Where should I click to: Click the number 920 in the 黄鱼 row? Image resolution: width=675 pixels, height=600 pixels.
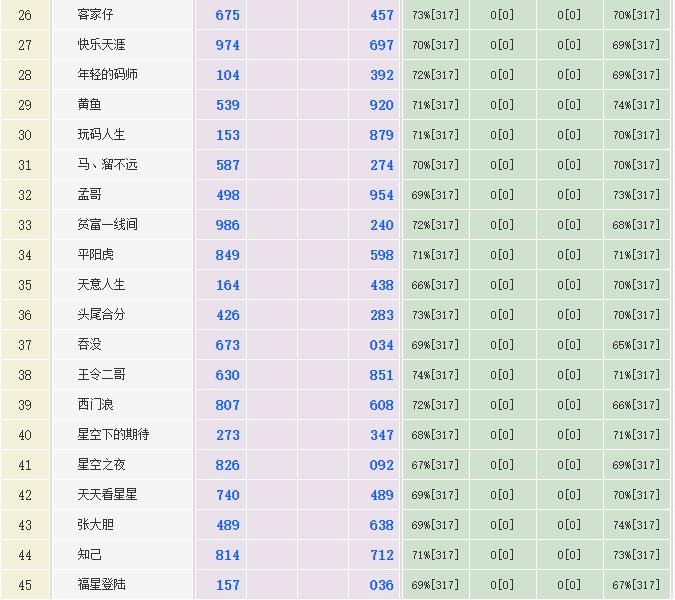click(x=381, y=105)
